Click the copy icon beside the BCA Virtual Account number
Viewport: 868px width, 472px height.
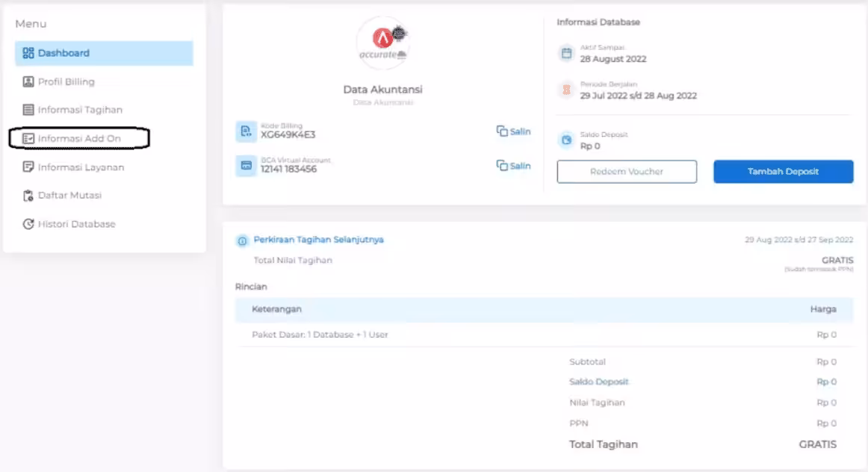502,166
